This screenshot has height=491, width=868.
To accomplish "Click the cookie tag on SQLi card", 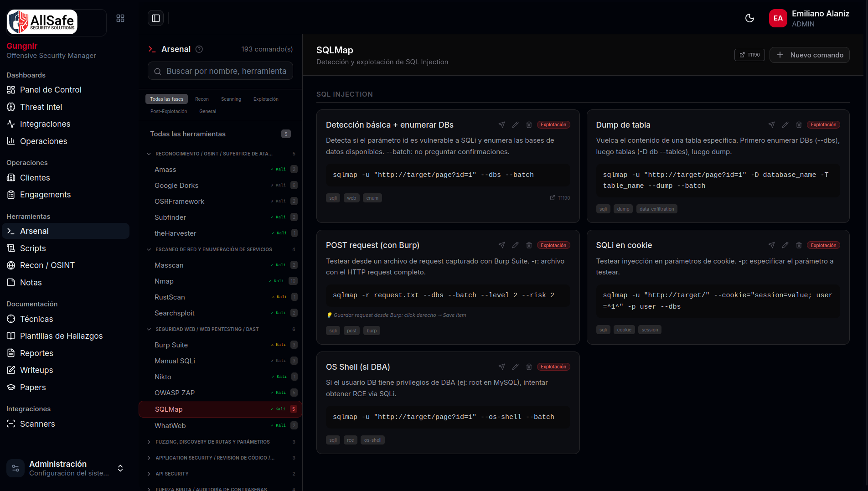I will click(x=624, y=330).
